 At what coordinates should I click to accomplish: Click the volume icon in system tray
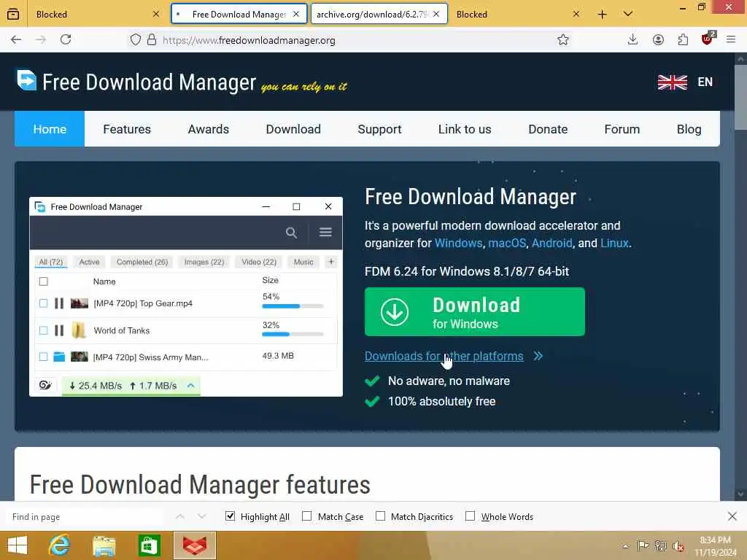tap(678, 546)
